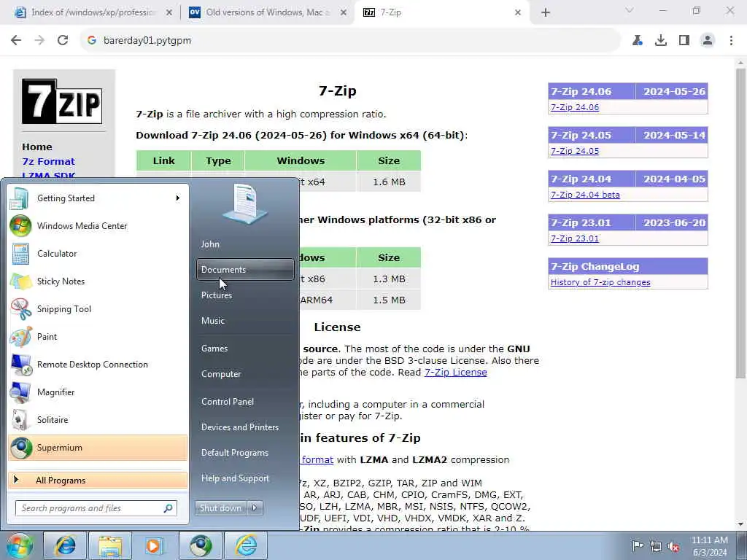The height and width of the screenshot is (560, 747).
Task: Click the page vertical scrollbar
Action: click(x=740, y=224)
